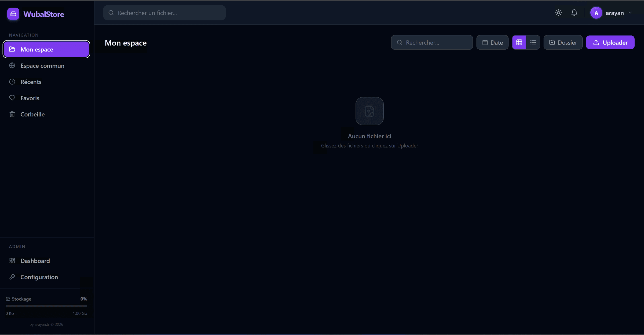This screenshot has width=644, height=335.
Task: Click the upload arrow icon on Uploader
Action: 596,42
